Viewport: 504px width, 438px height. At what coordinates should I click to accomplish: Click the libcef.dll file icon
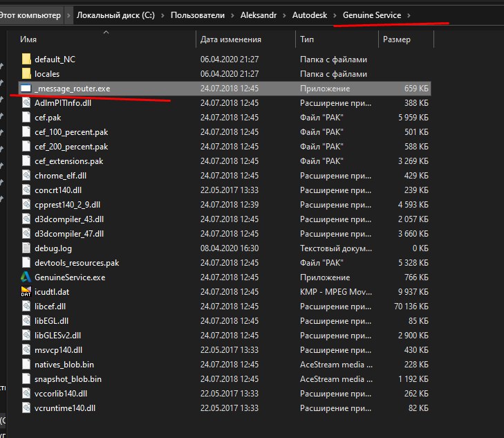pyautogui.click(x=26, y=306)
